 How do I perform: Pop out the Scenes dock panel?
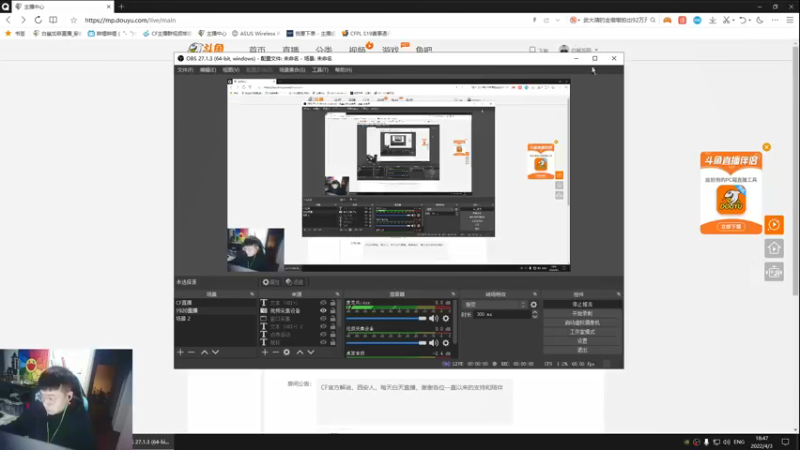(x=252, y=294)
